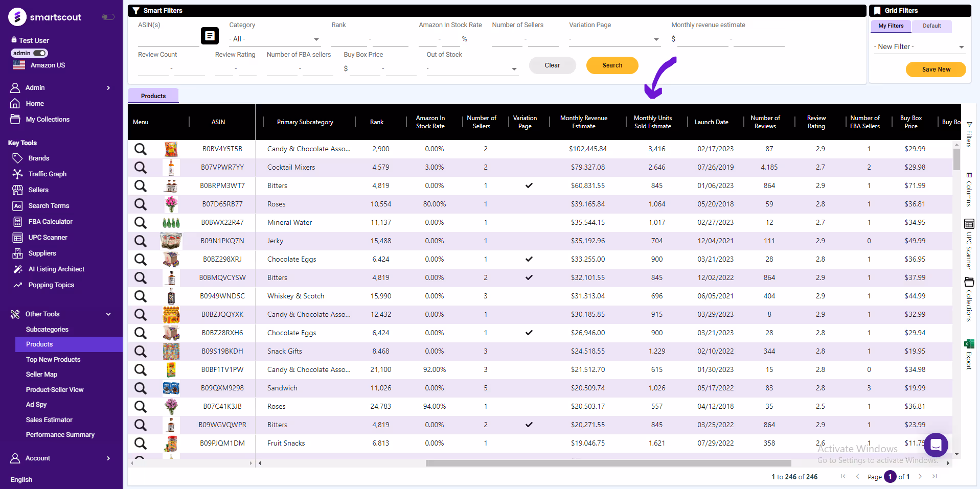Open the Category dropdown
The image size is (980, 489).
click(275, 39)
